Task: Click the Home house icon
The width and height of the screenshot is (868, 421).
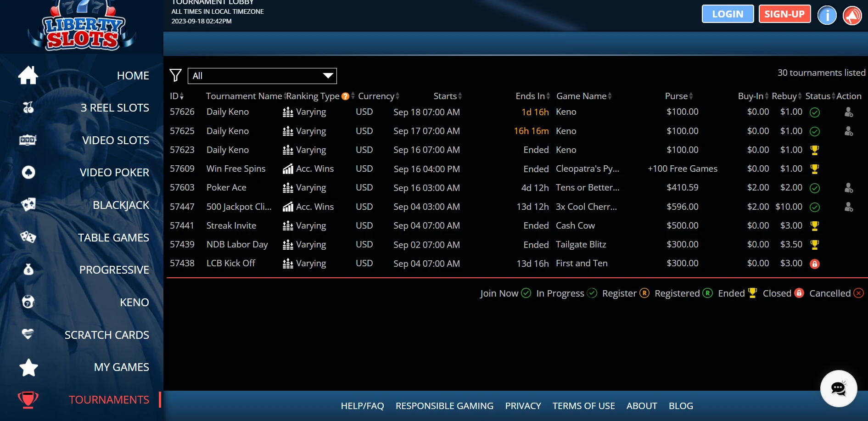Action: pyautogui.click(x=28, y=75)
